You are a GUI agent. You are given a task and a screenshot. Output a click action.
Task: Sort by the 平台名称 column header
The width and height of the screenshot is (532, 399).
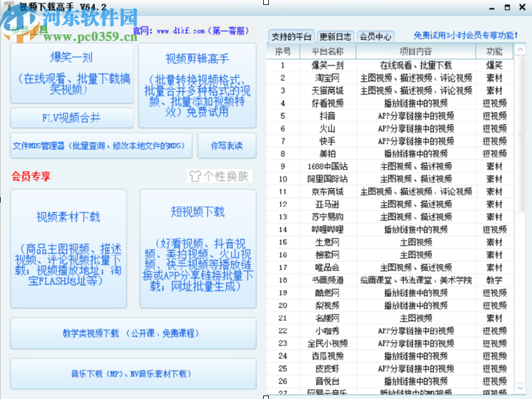point(328,51)
